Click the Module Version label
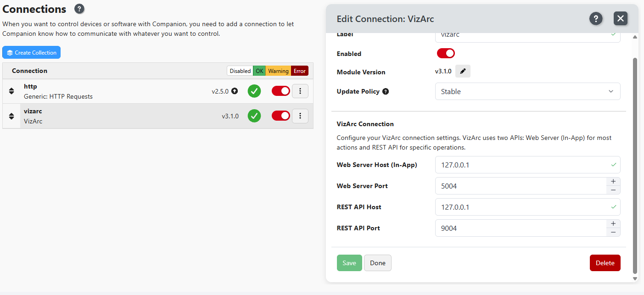Viewport: 644px width, 295px height. [x=361, y=72]
